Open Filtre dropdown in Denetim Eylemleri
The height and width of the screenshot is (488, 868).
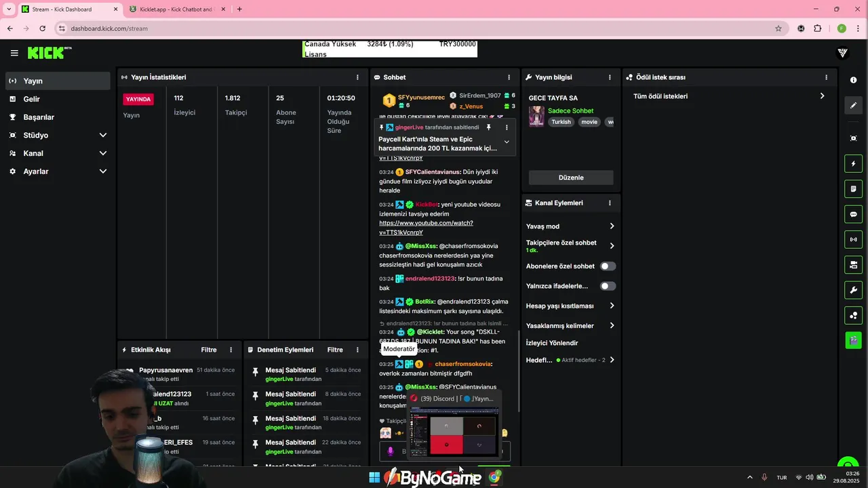335,350
